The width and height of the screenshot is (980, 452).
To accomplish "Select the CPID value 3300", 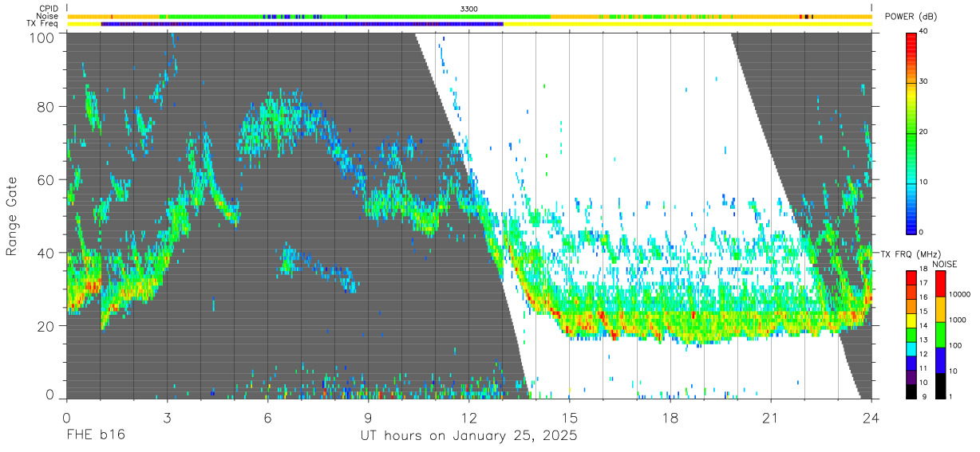I will click(469, 9).
